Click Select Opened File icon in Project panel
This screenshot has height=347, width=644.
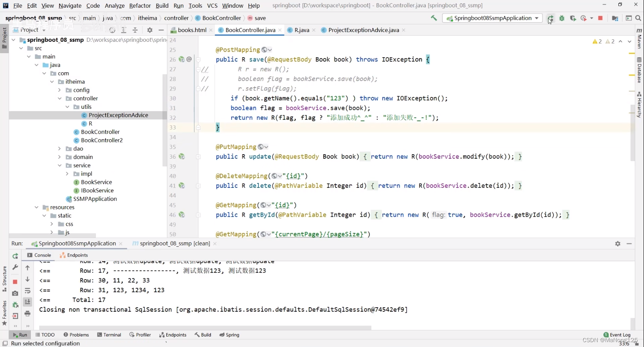(113, 30)
